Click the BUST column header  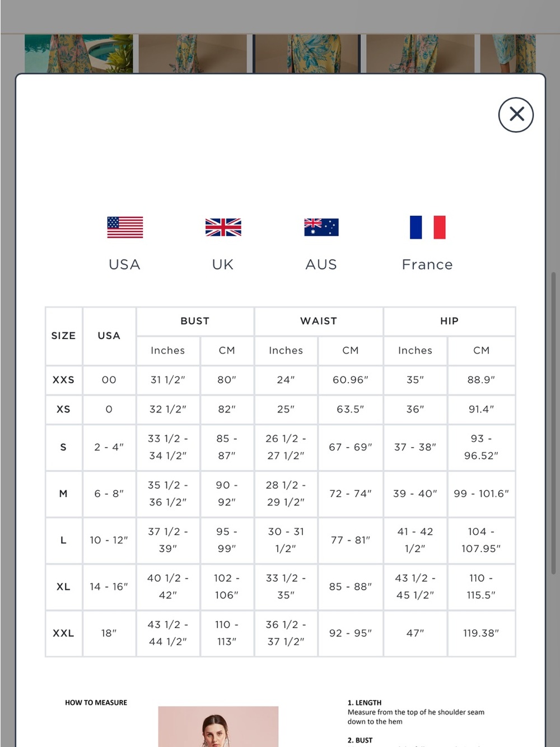195,321
